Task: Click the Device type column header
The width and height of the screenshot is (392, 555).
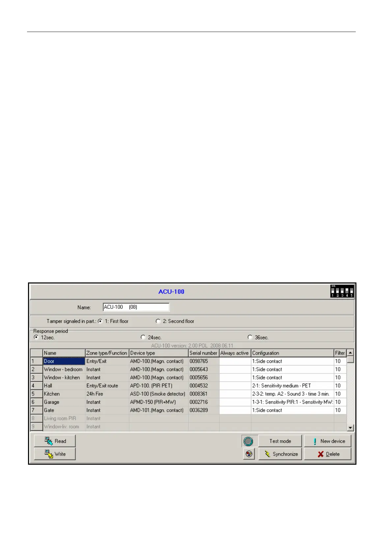Action: click(x=159, y=353)
